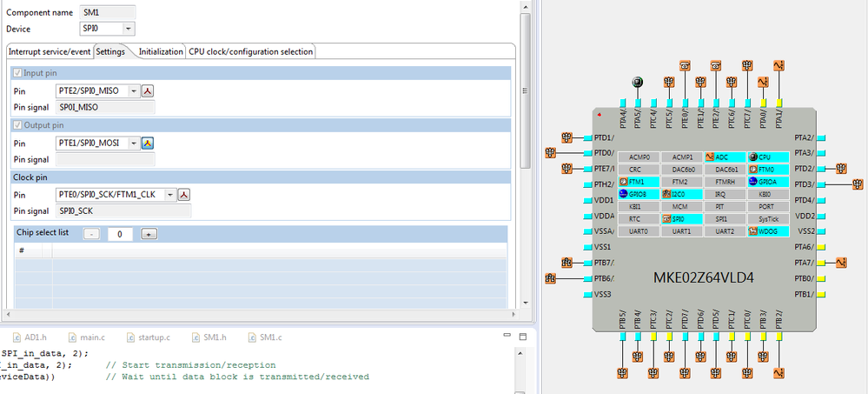The width and height of the screenshot is (868, 394).
Task: Click the I2C icon attached to pin PTB6
Action: [x=550, y=277]
